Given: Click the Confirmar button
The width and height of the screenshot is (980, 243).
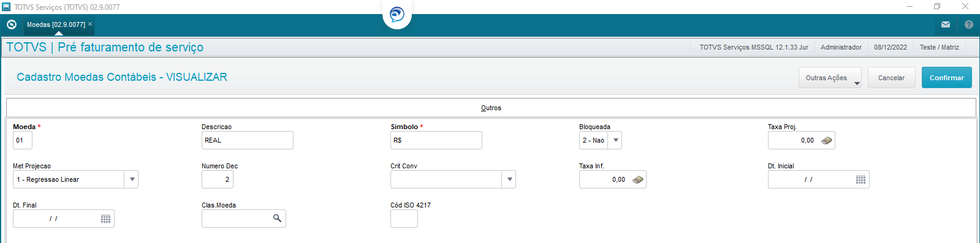Looking at the screenshot, I should 947,78.
